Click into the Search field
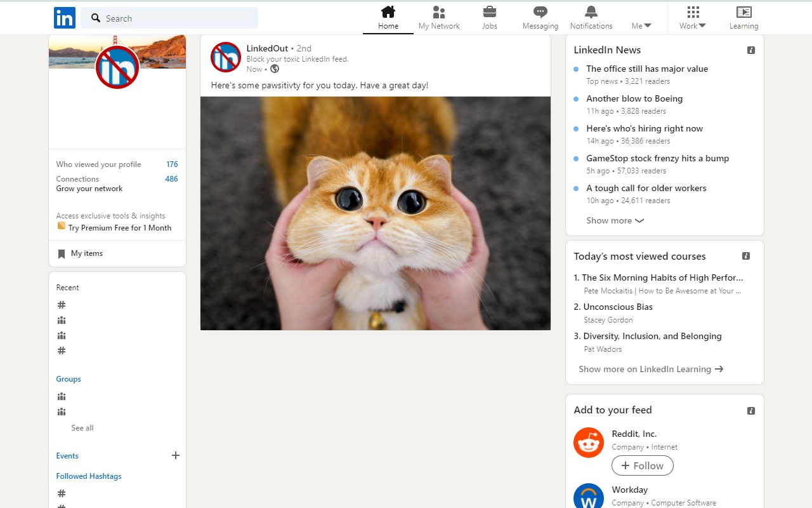Image resolution: width=812 pixels, height=508 pixels. pos(169,18)
